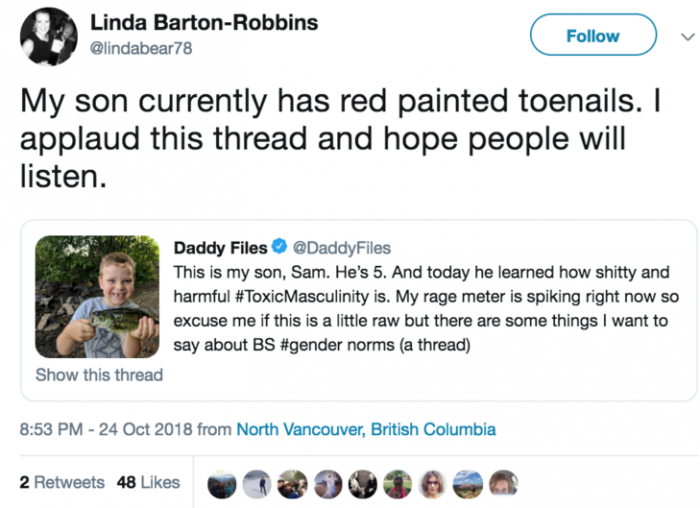This screenshot has height=508, width=700.
Task: Open the Daddy Files account name
Action: 220,248
